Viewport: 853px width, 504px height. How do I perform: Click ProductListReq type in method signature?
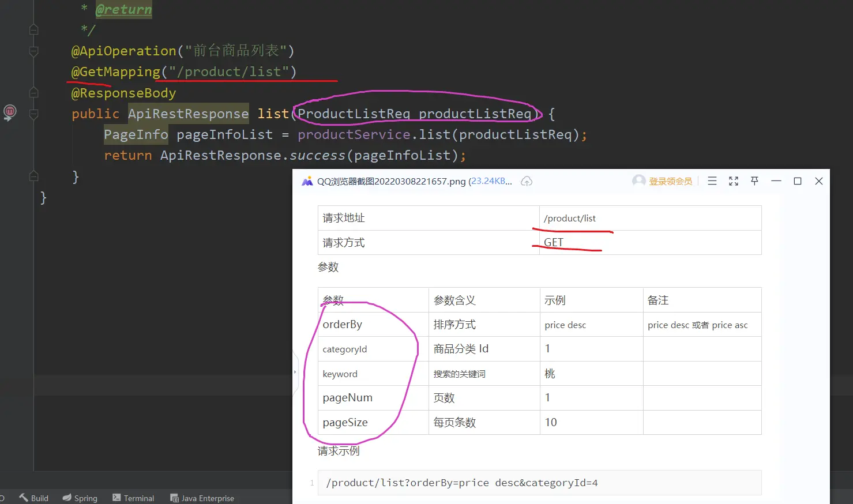click(354, 114)
